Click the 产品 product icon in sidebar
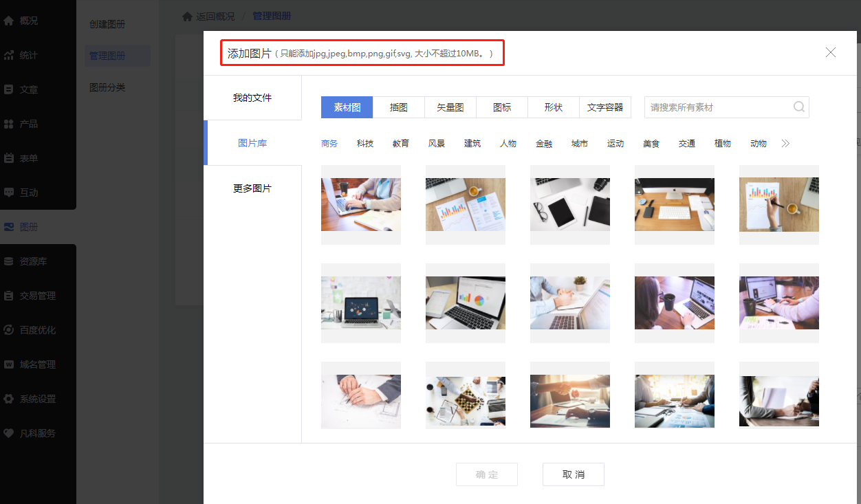 pos(9,124)
